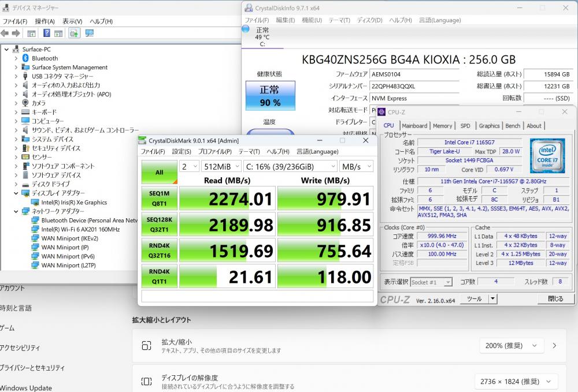Screen dimensions: 578x392
Task: Switch to Bench tab in CPU-Z
Action: tap(513, 126)
